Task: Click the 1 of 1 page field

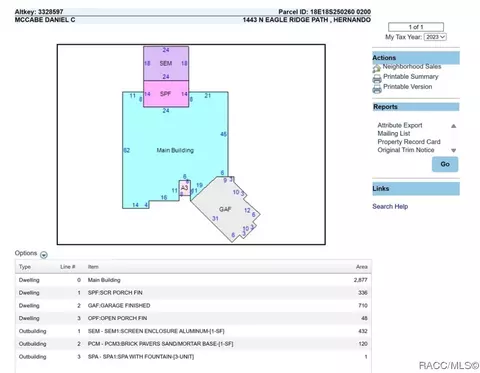Action: point(416,27)
